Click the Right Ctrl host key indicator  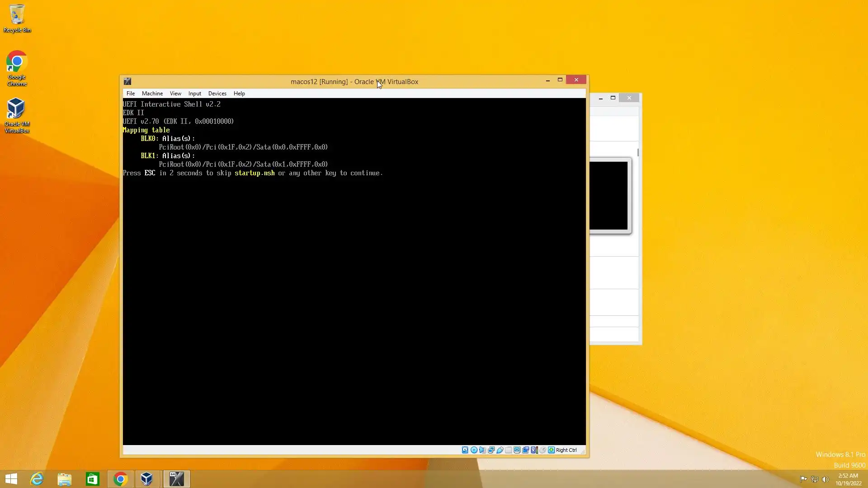click(x=566, y=450)
